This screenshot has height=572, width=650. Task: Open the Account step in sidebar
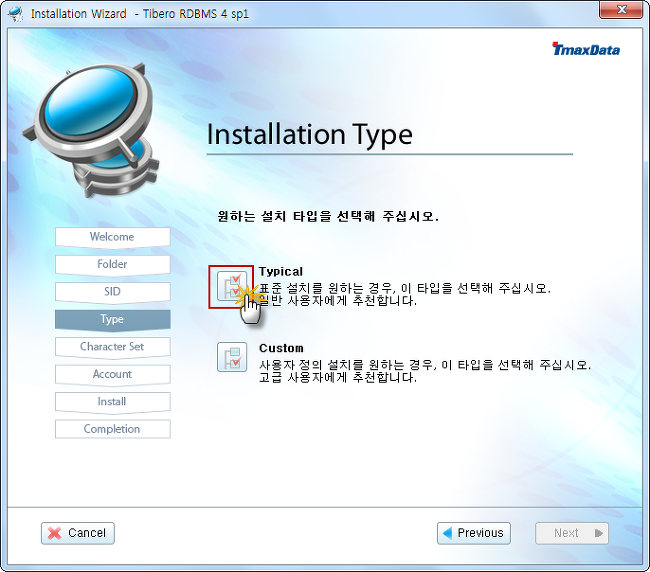[x=112, y=375]
